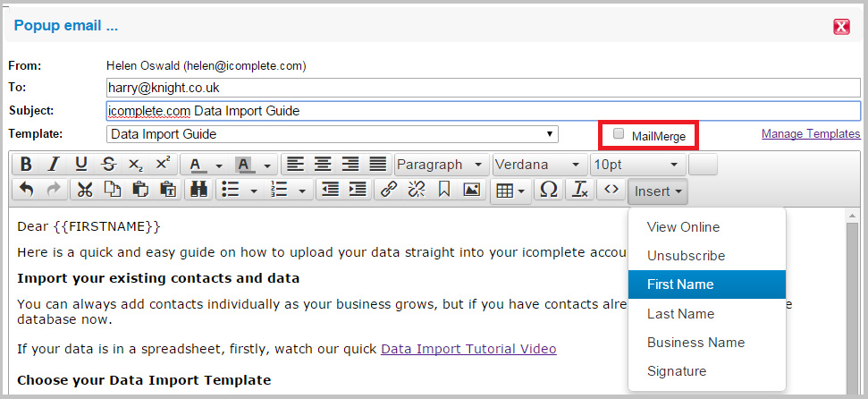The width and height of the screenshot is (868, 399).
Task: Choose View Online from Insert menu
Action: pyautogui.click(x=707, y=227)
